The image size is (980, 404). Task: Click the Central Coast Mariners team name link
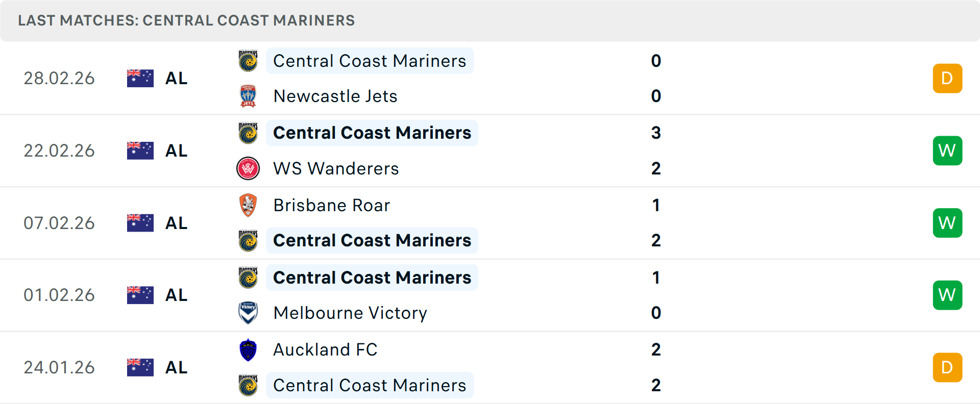pos(370,61)
